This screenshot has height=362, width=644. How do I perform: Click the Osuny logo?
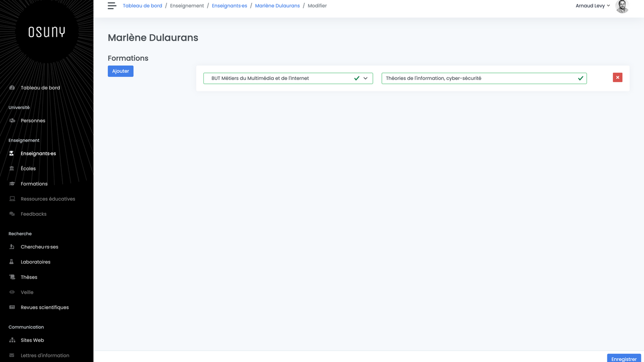(x=46, y=31)
